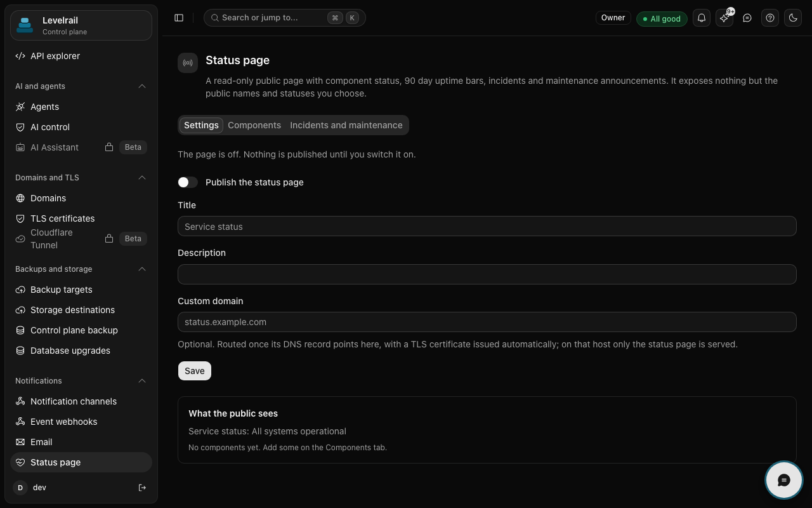Open Notification channels in sidebar
The height and width of the screenshot is (508, 812).
tap(81, 401)
